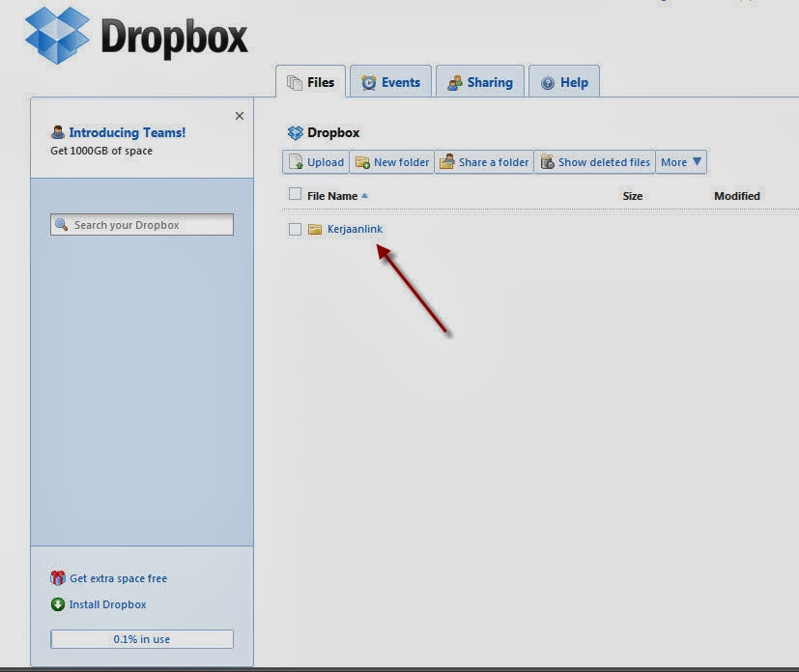Click the 0.1% in use storage bar
799x672 pixels.
tap(141, 638)
